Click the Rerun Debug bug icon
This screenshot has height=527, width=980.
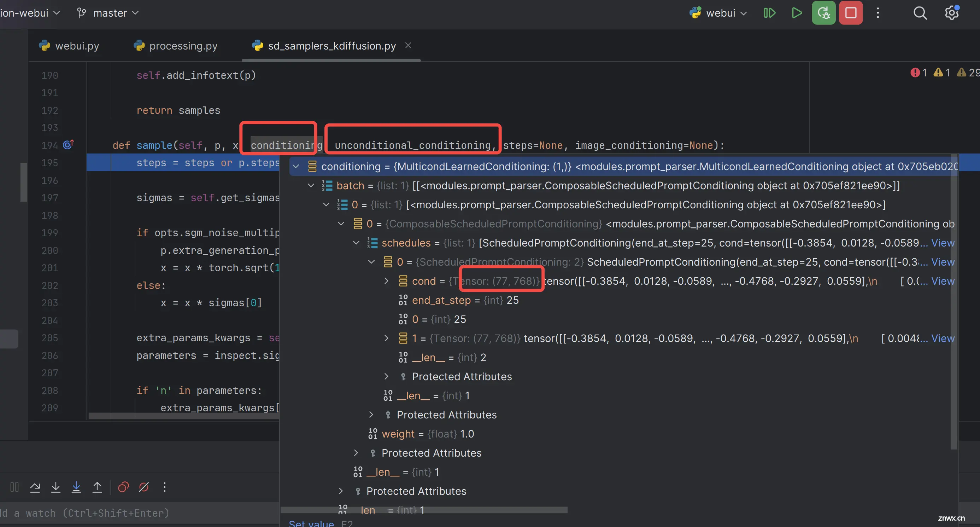click(824, 13)
